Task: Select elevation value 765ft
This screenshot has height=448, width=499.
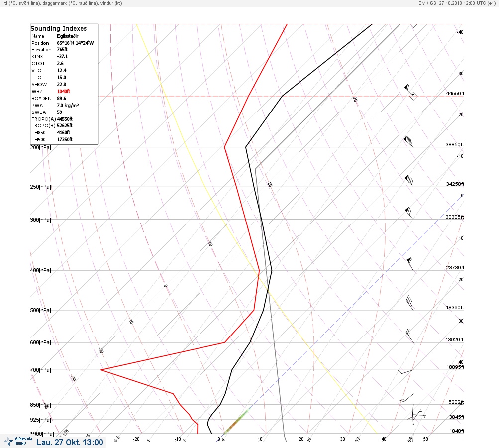Action: (x=62, y=49)
